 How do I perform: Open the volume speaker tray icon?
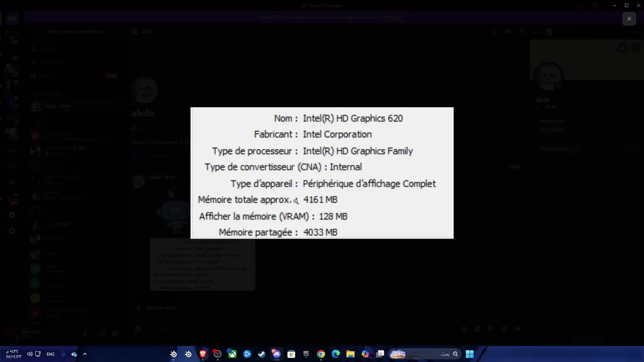click(29, 354)
